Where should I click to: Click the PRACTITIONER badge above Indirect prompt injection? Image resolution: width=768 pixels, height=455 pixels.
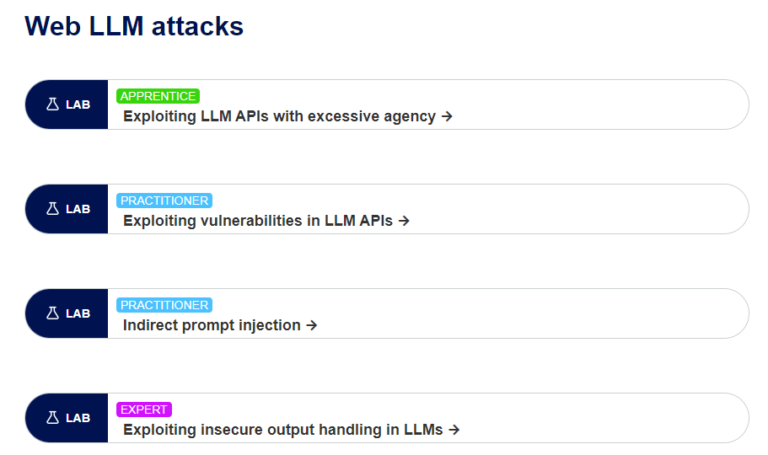click(x=164, y=305)
